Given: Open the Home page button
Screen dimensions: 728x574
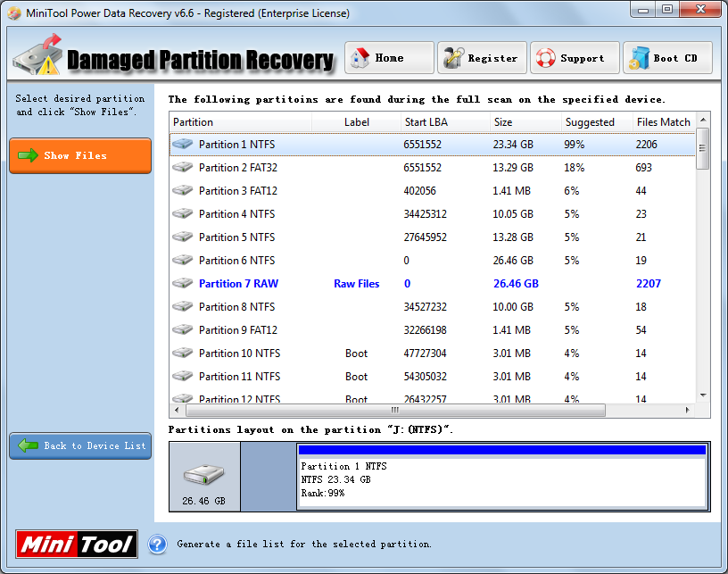Looking at the screenshot, I should pos(389,58).
